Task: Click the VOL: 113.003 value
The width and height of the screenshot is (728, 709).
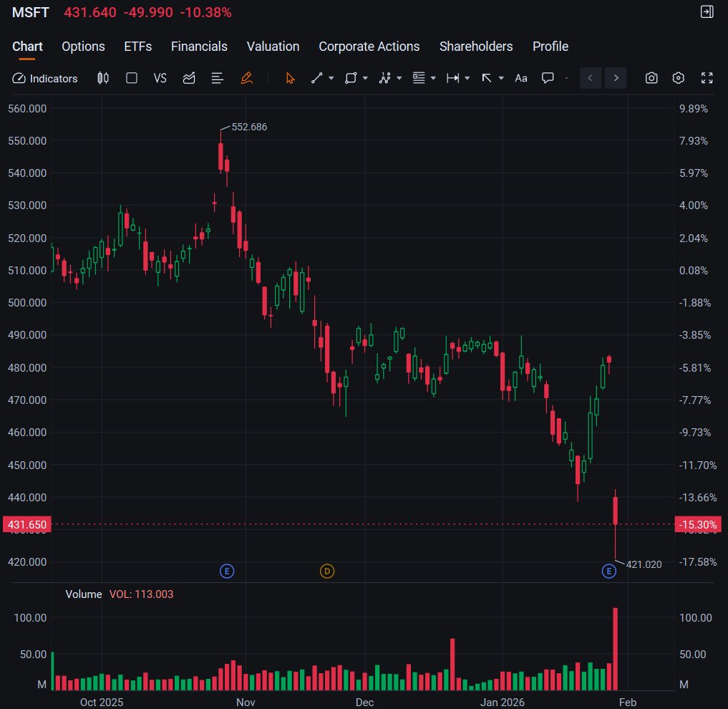Action: pyautogui.click(x=141, y=594)
